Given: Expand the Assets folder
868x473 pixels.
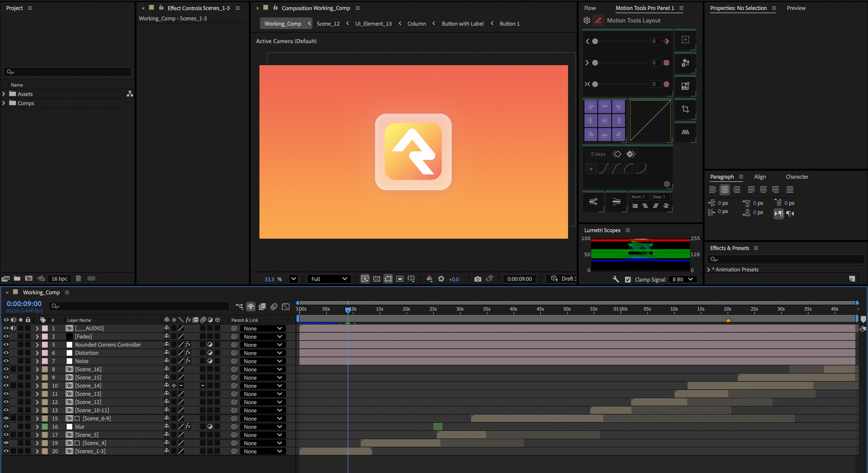Looking at the screenshot, I should coord(3,94).
